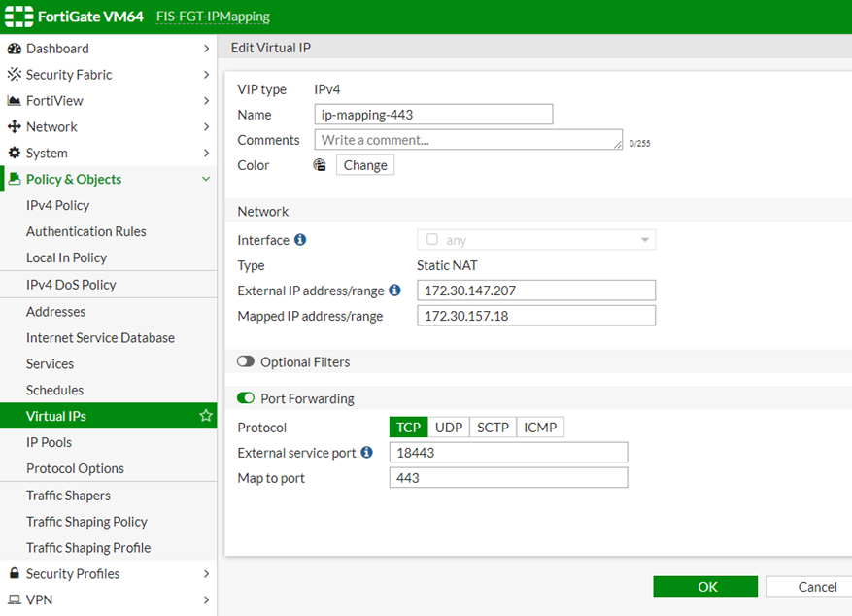852x616 pixels.
Task: Click the Dashboard gauge icon in sidebar
Action: pos(15,49)
